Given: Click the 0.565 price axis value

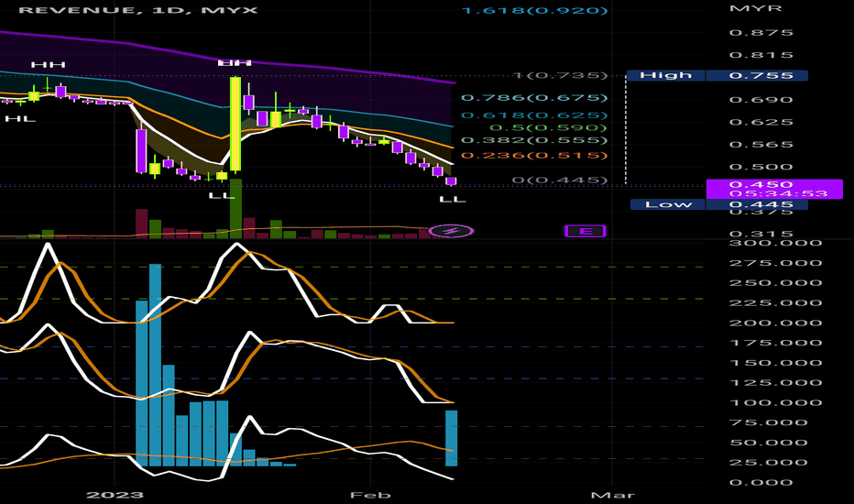Looking at the screenshot, I should click(761, 145).
